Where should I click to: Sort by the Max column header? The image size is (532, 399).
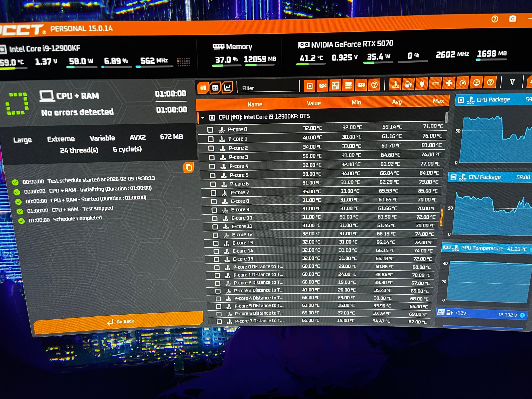(438, 101)
